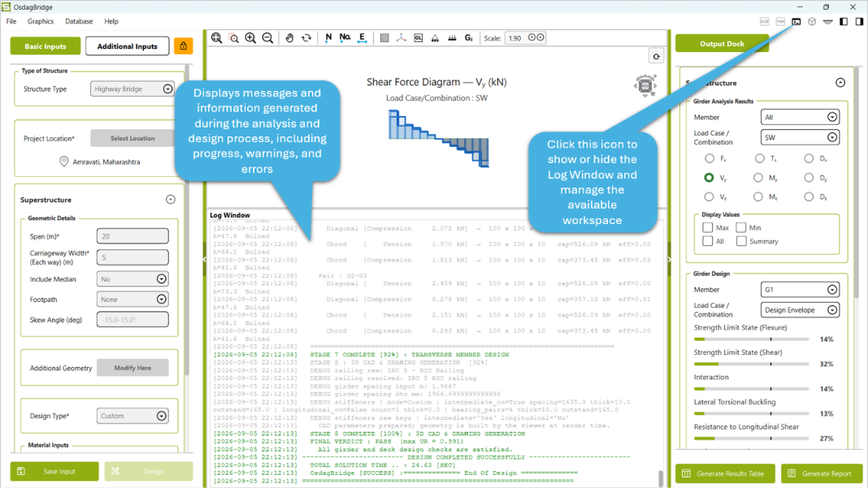Click the Save Input button
Screen dimensions: 868x488
54,472
